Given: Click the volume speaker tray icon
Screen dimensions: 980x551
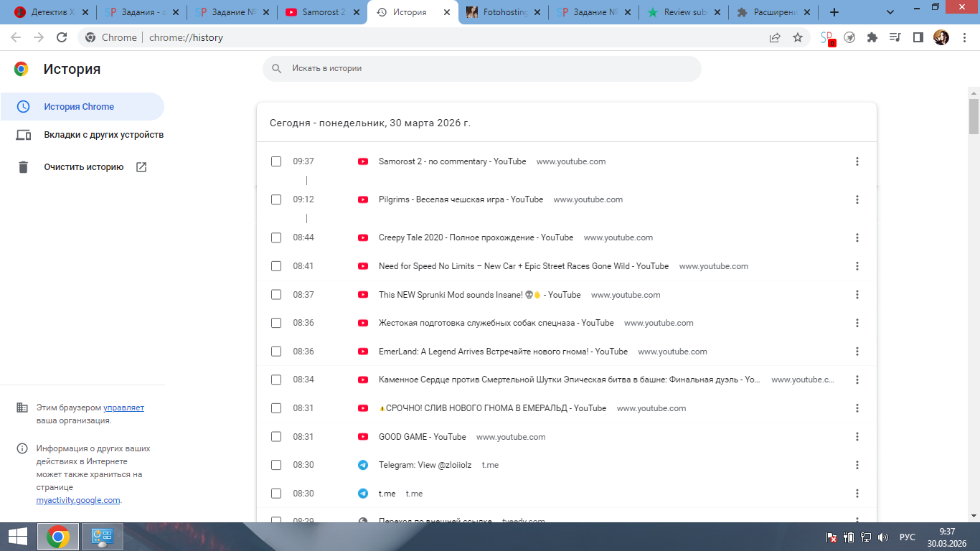Looking at the screenshot, I should pyautogui.click(x=883, y=537).
